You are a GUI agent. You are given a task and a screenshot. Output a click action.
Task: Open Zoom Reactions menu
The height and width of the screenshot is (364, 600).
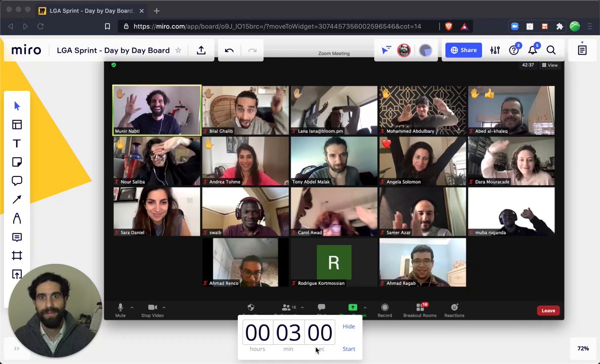point(454,310)
